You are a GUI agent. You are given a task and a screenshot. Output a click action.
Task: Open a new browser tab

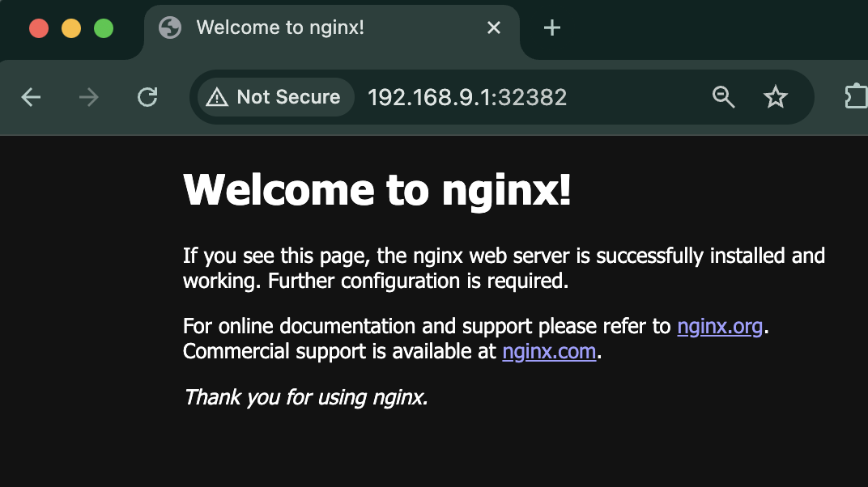pos(552,28)
